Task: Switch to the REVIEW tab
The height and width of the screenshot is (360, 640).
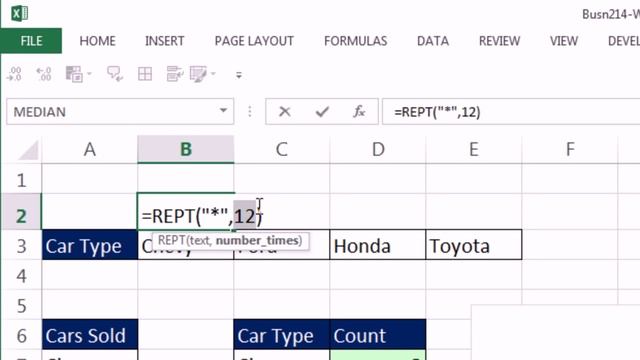Action: click(499, 41)
